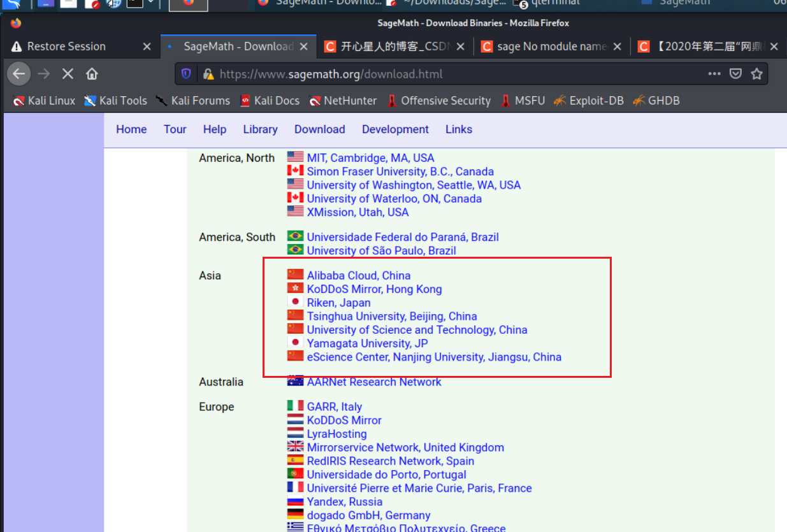Bookmark this page with the star

756,74
